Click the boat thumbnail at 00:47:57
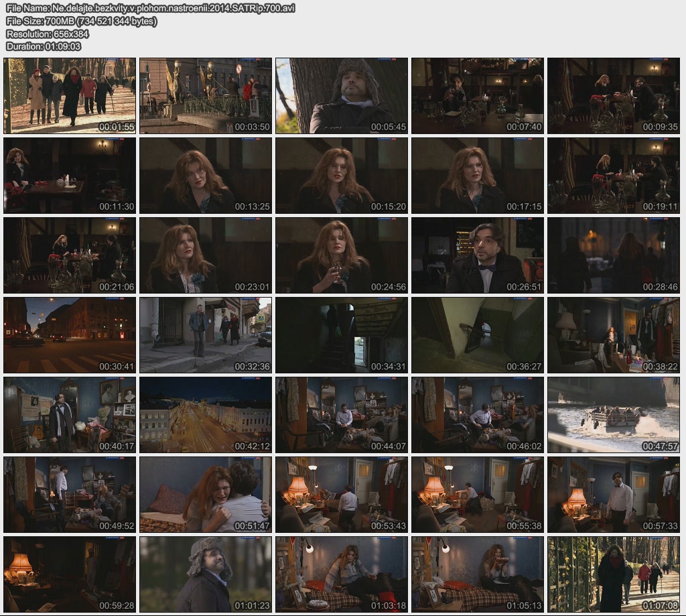Screen dimensions: 686x616 (614, 415)
